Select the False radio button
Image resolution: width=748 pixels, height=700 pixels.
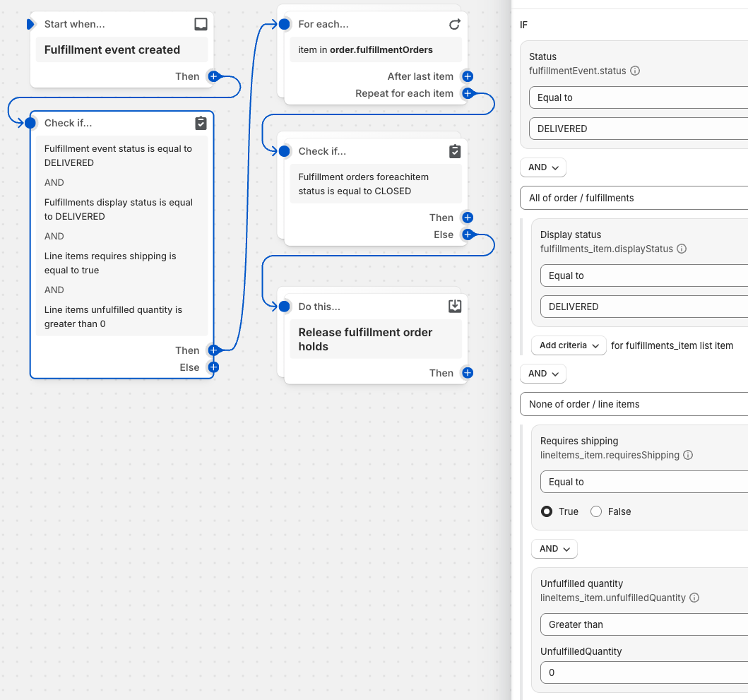pyautogui.click(x=596, y=511)
